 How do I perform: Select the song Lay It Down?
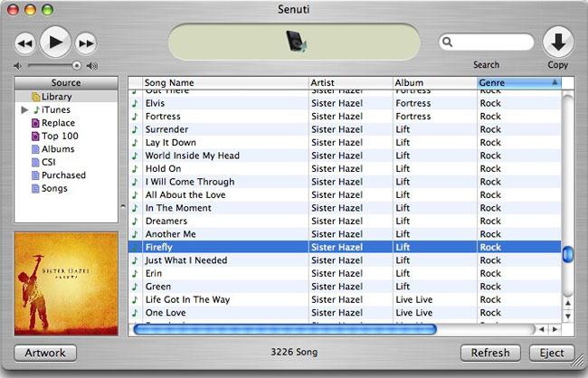pyautogui.click(x=171, y=143)
